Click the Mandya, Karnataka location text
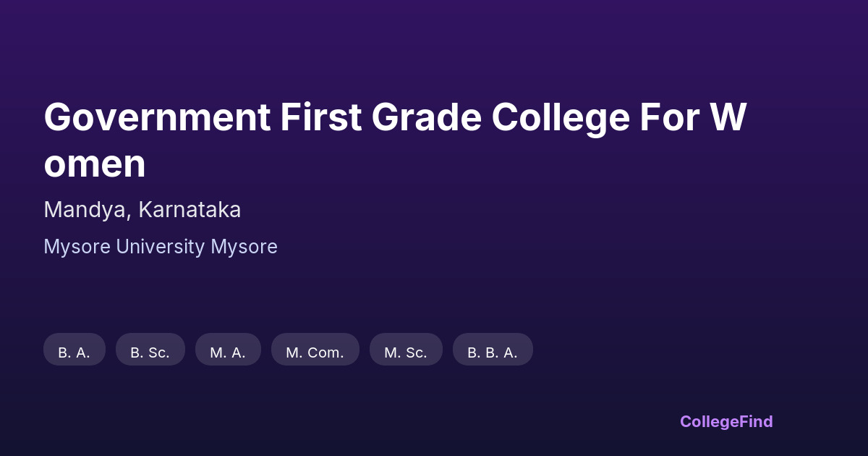Screen dimensions: 868x456 [x=142, y=210]
